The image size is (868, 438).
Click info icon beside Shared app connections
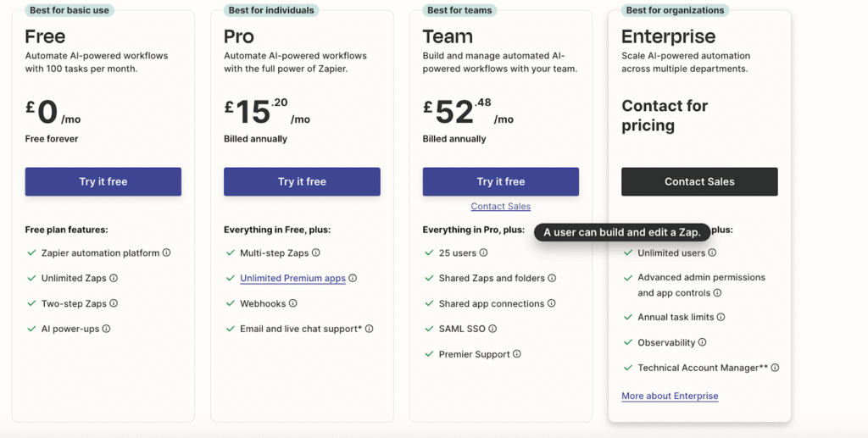tap(552, 303)
